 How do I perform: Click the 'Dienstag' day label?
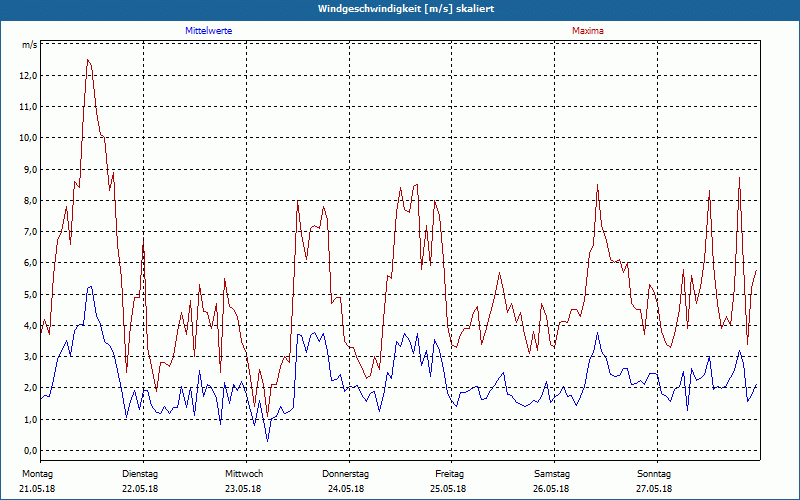[140, 474]
